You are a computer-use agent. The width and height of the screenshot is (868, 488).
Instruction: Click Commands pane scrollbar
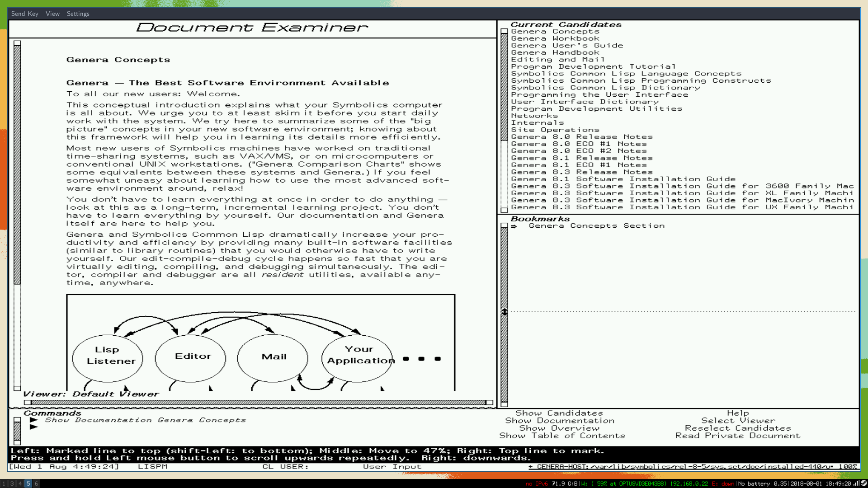(17, 431)
